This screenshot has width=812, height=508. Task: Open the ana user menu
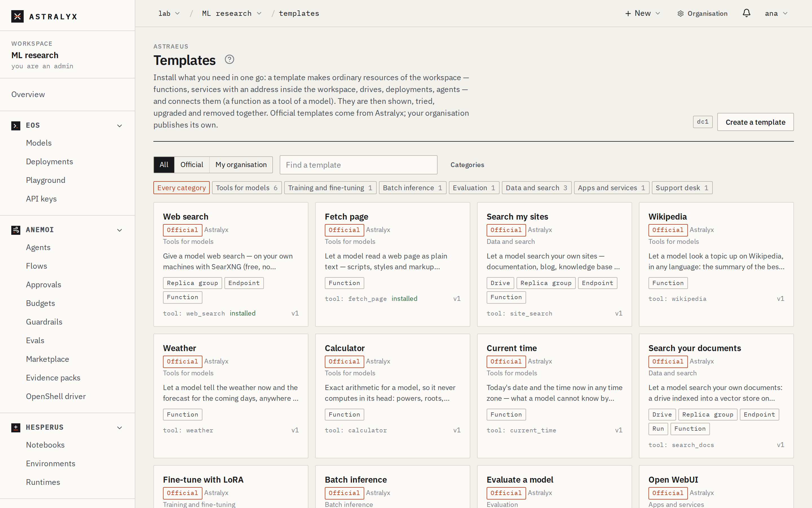point(776,14)
